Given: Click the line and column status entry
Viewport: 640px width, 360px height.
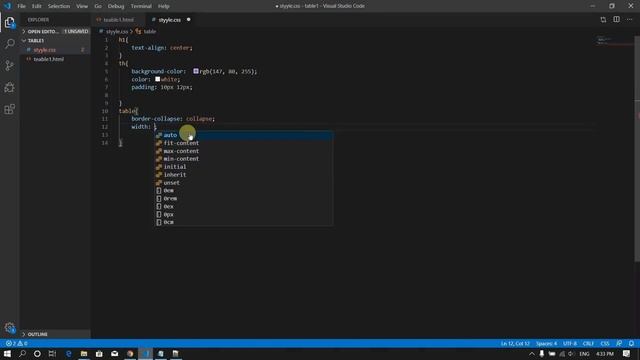Looking at the screenshot, I should tap(515, 344).
